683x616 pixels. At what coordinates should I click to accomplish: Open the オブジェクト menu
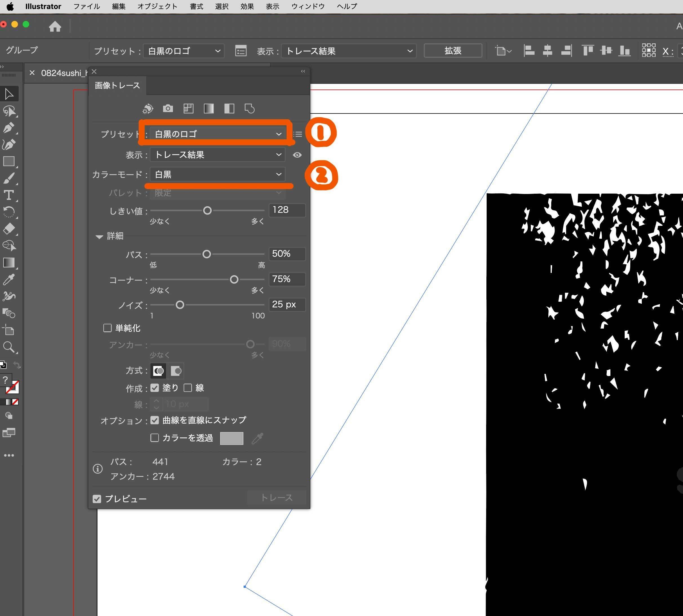[x=157, y=6]
